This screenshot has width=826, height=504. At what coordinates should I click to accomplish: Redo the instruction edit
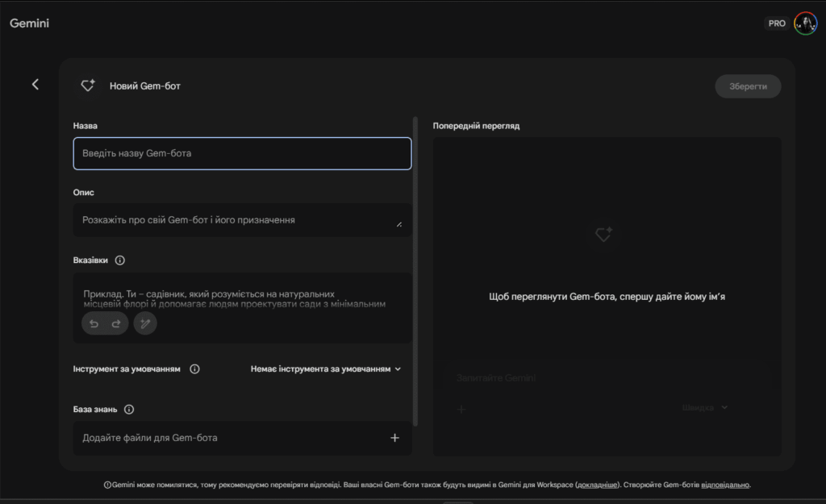116,323
